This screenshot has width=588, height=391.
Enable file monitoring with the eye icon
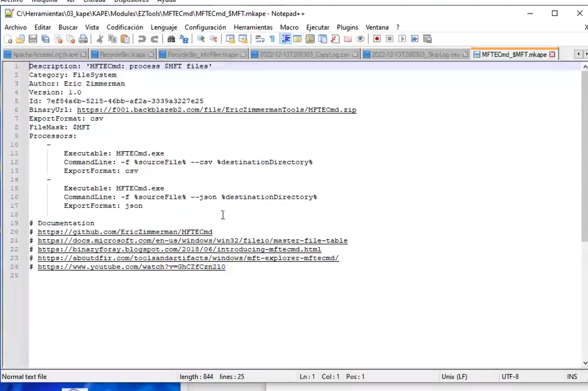click(361, 39)
